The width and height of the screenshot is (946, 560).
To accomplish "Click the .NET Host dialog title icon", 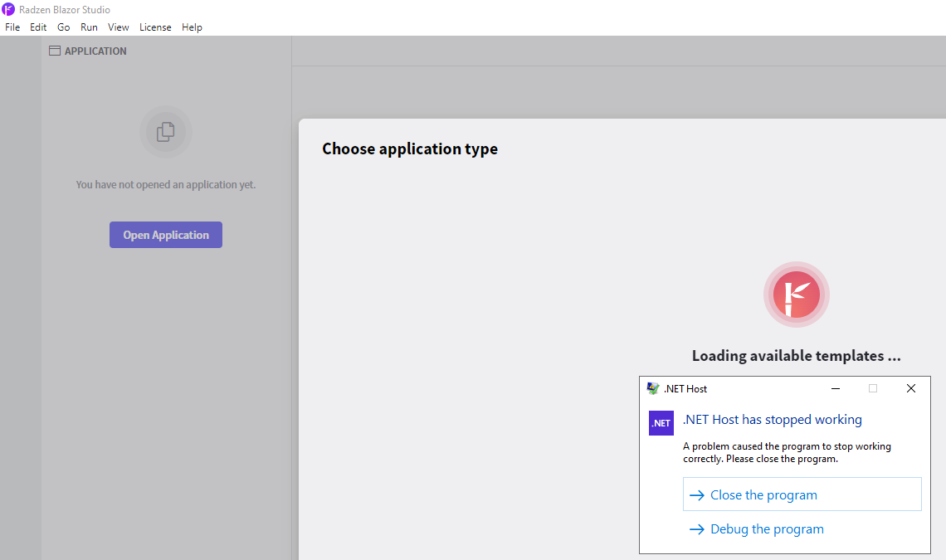I will [x=653, y=388].
